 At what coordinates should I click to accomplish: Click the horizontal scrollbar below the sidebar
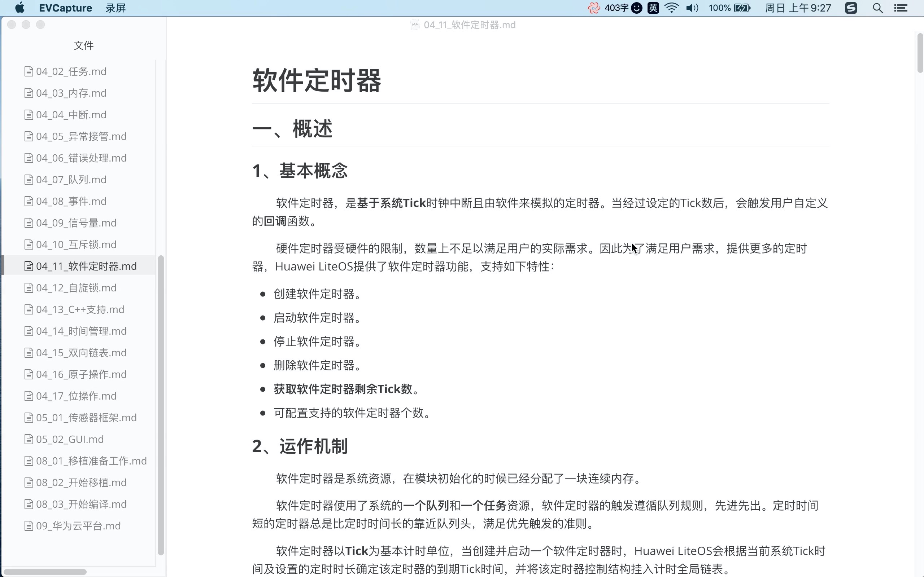click(x=44, y=572)
